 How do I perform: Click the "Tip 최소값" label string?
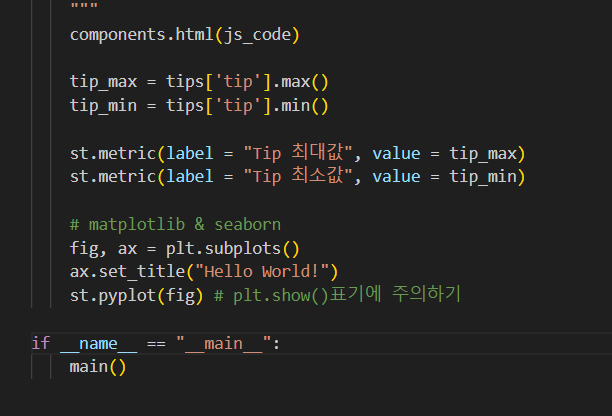[298, 176]
